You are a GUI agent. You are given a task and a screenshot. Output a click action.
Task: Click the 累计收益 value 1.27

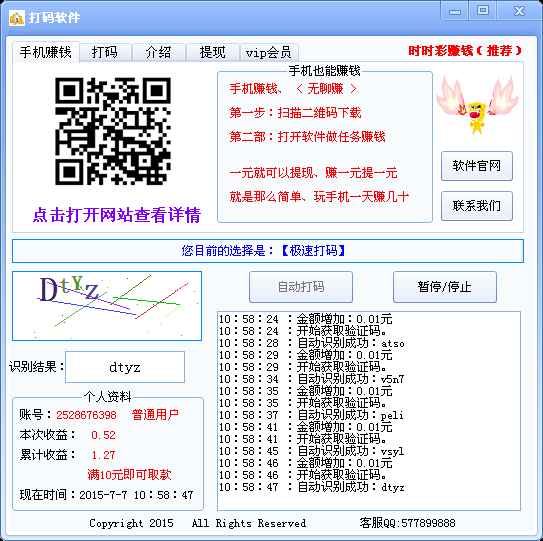tap(103, 455)
